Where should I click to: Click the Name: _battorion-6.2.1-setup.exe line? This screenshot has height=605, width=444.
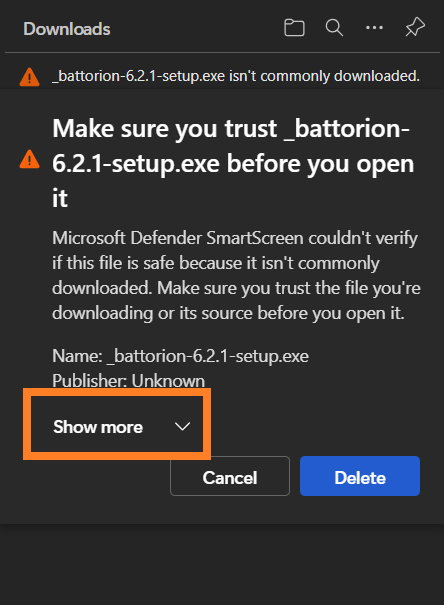pos(180,356)
